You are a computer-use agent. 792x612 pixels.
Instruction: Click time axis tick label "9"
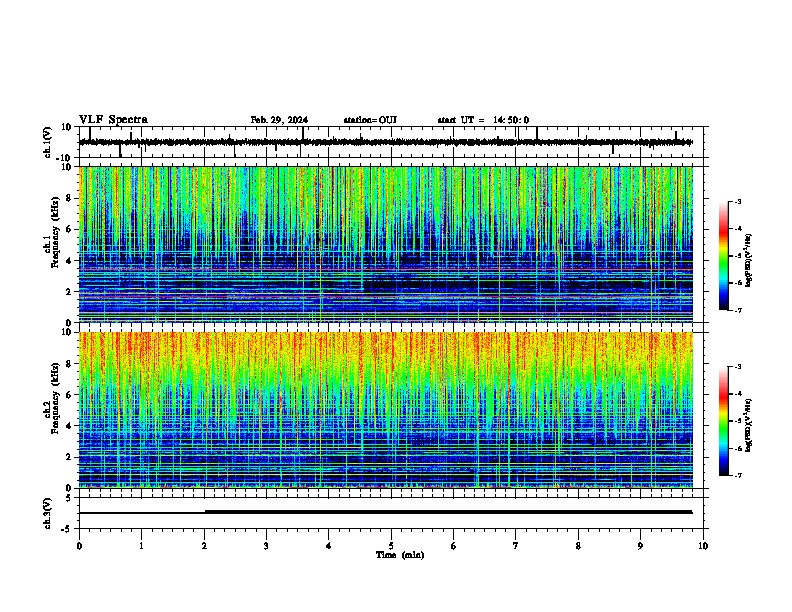[640, 546]
